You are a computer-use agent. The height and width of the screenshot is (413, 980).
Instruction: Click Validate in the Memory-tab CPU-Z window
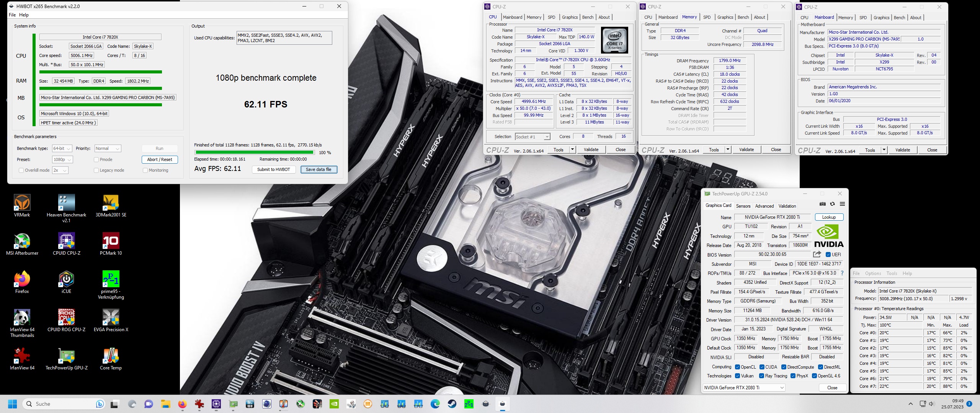(746, 150)
